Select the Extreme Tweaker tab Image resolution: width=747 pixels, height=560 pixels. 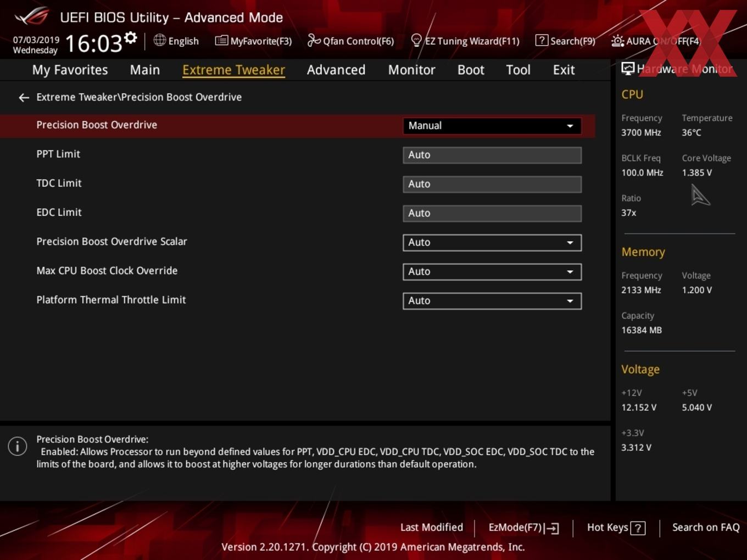(233, 70)
